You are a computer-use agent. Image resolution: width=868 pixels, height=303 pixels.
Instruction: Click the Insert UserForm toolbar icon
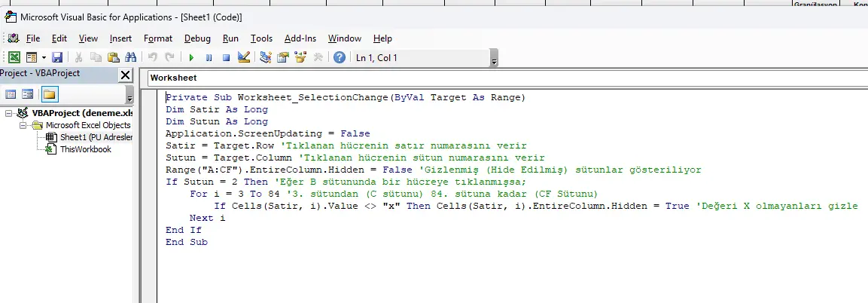[x=30, y=57]
